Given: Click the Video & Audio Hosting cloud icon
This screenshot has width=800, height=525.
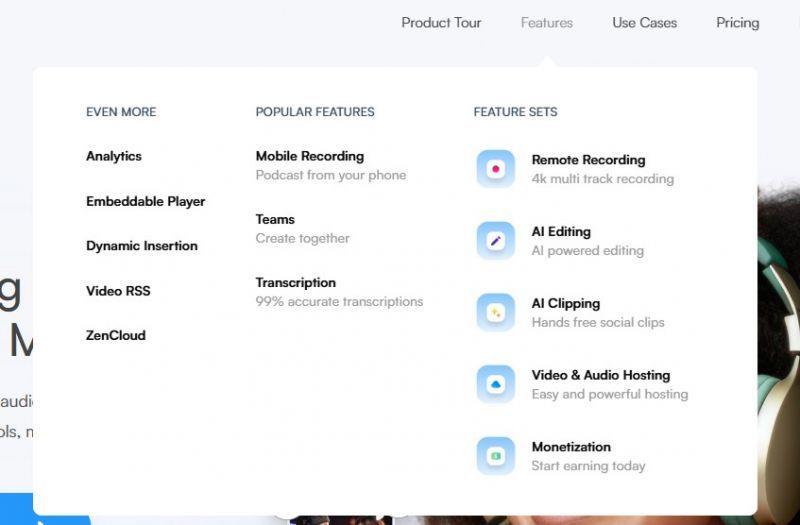Looking at the screenshot, I should (495, 384).
